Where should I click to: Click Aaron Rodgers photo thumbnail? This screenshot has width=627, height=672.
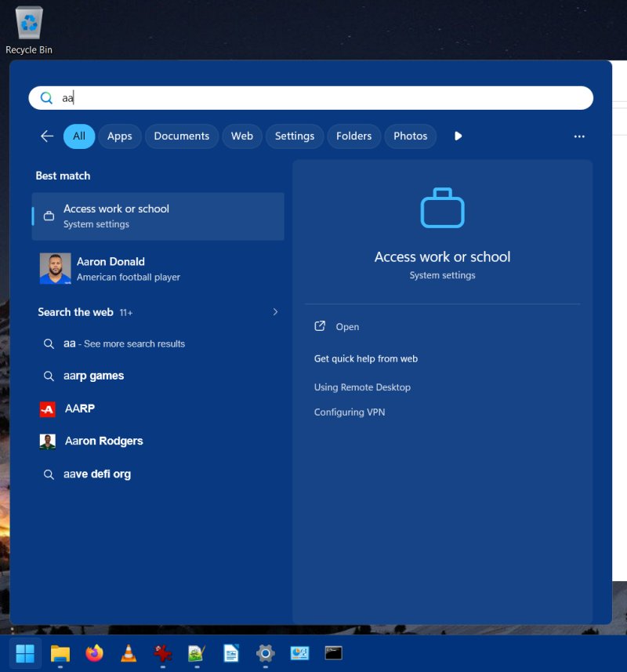[48, 441]
